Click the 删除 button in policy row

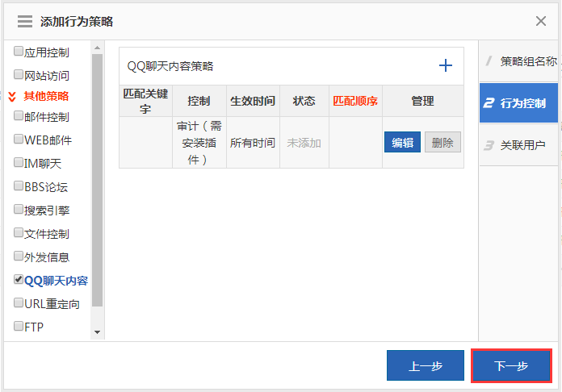(x=442, y=143)
